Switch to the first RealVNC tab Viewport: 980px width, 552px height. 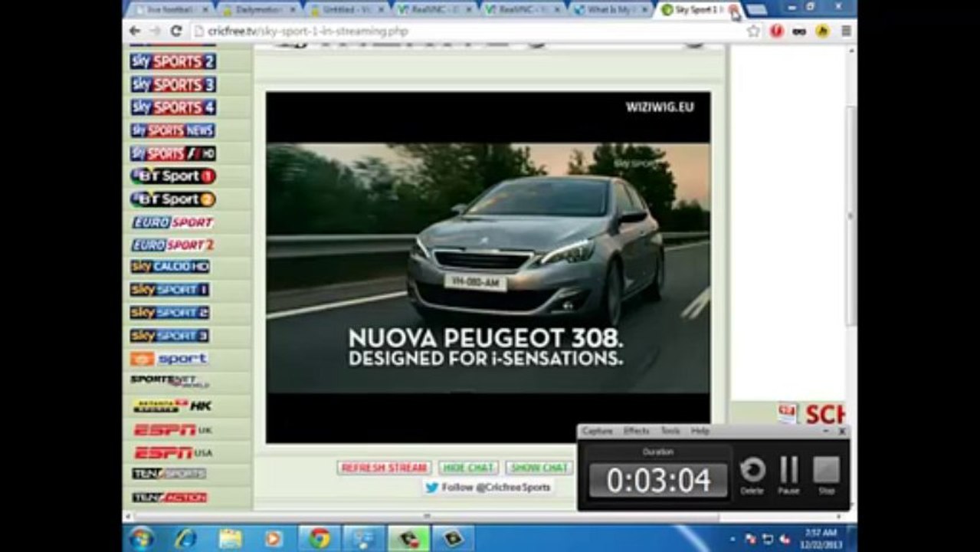point(433,9)
